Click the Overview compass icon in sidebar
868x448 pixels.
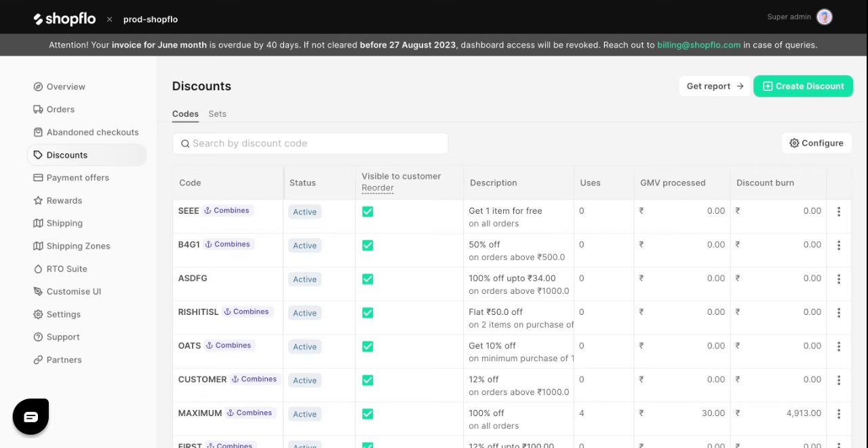pos(38,87)
